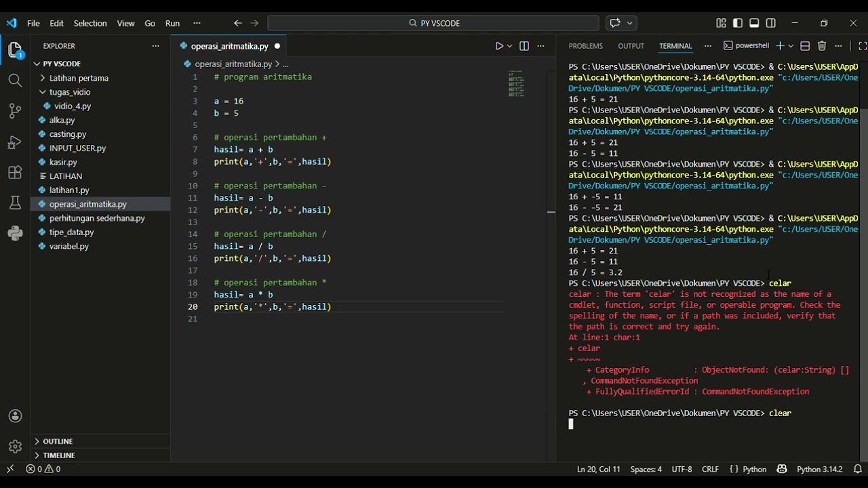Image resolution: width=868 pixels, height=488 pixels.
Task: Open the Edit menu
Action: 56,23
